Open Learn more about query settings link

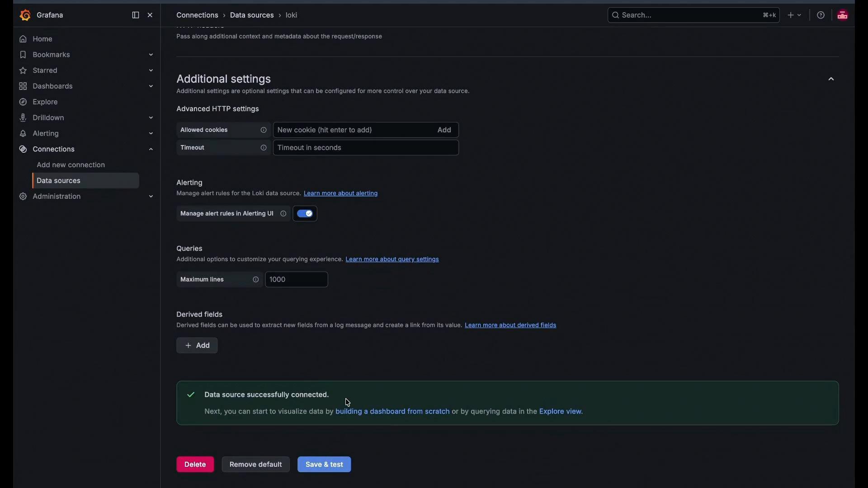coord(392,260)
